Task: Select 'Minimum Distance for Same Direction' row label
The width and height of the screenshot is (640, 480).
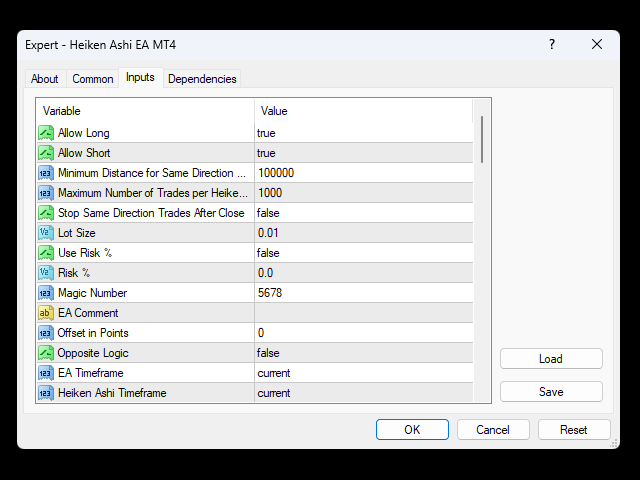Action: 152,173
